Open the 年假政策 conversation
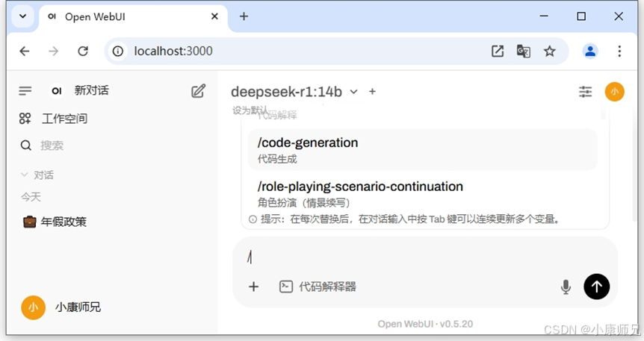This screenshot has width=644, height=341. tap(55, 222)
